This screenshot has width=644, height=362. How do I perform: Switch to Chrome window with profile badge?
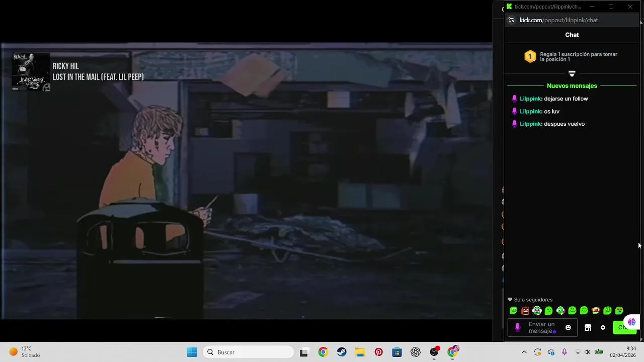(453, 351)
